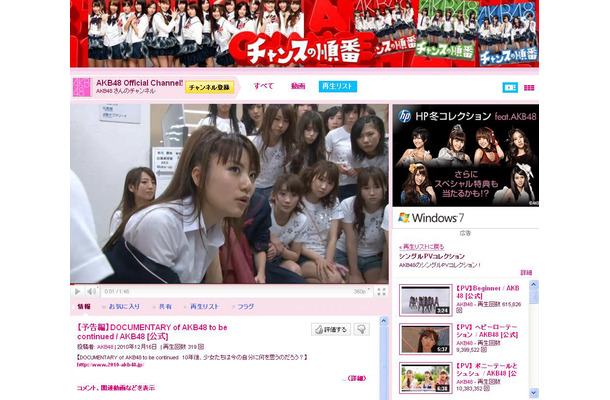Click the シングルPVコレクション playlist heading
The height and width of the screenshot is (400, 610).
(x=431, y=256)
